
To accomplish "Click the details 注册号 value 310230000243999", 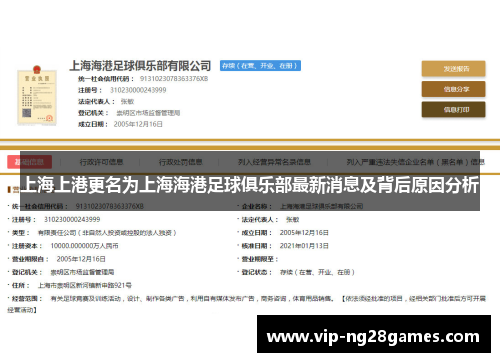I will [x=72, y=219].
